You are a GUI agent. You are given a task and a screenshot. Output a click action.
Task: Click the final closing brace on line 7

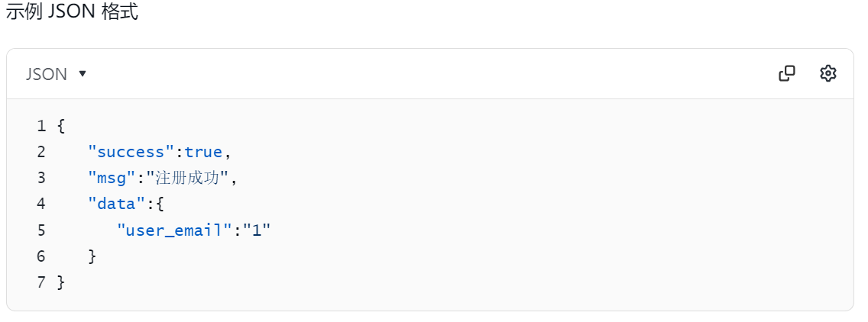pyautogui.click(x=61, y=283)
